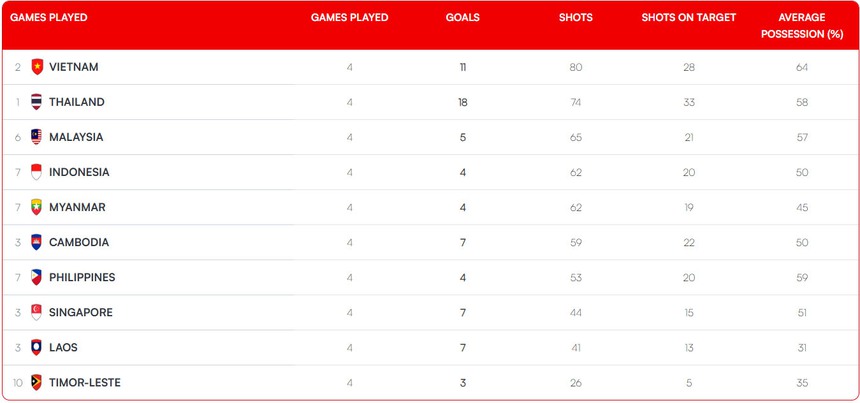Click the Philippines flag icon
The image size is (860, 403).
click(37, 277)
